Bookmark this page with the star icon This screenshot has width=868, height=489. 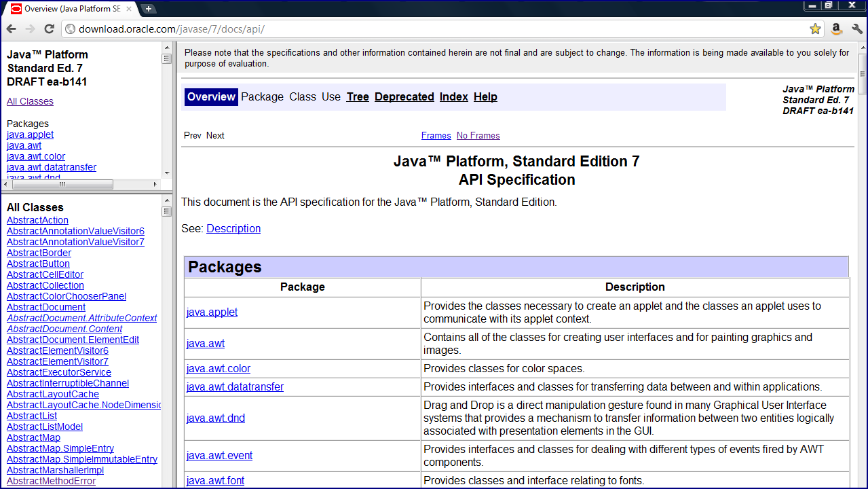815,29
